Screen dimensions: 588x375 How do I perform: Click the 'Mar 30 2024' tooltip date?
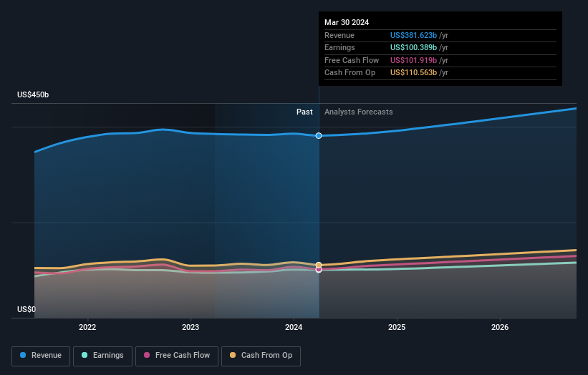click(x=347, y=22)
